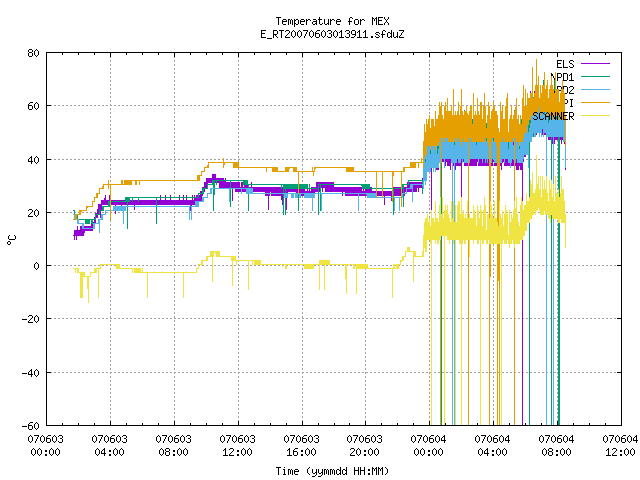
Task: Click the x-axis tick label 070603 00:00
Action: pos(46,446)
